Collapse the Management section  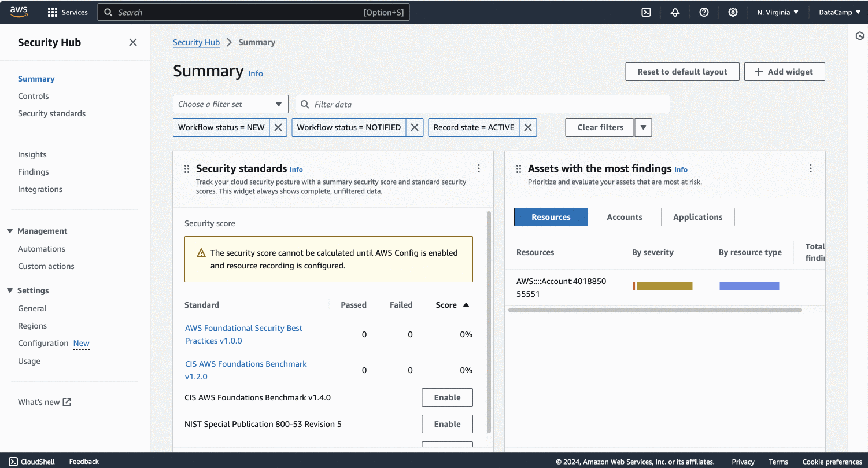click(10, 231)
